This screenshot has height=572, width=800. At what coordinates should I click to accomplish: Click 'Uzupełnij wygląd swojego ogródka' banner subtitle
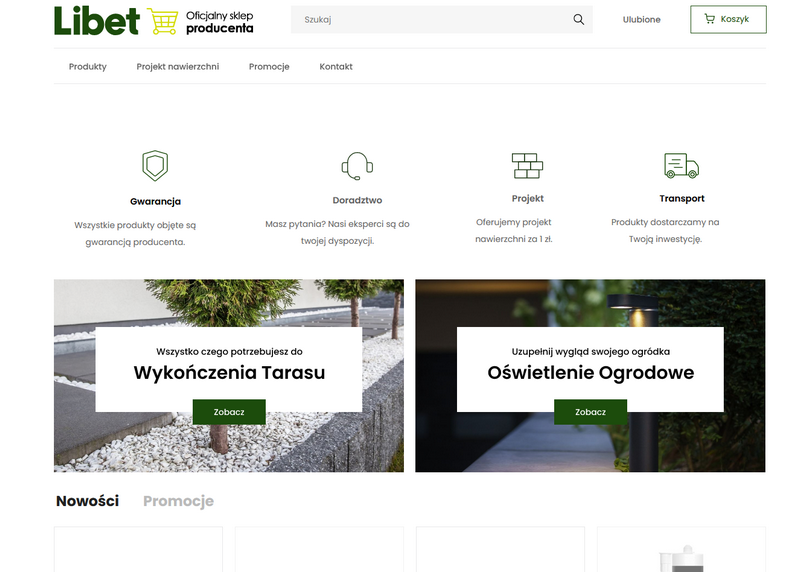tap(590, 352)
